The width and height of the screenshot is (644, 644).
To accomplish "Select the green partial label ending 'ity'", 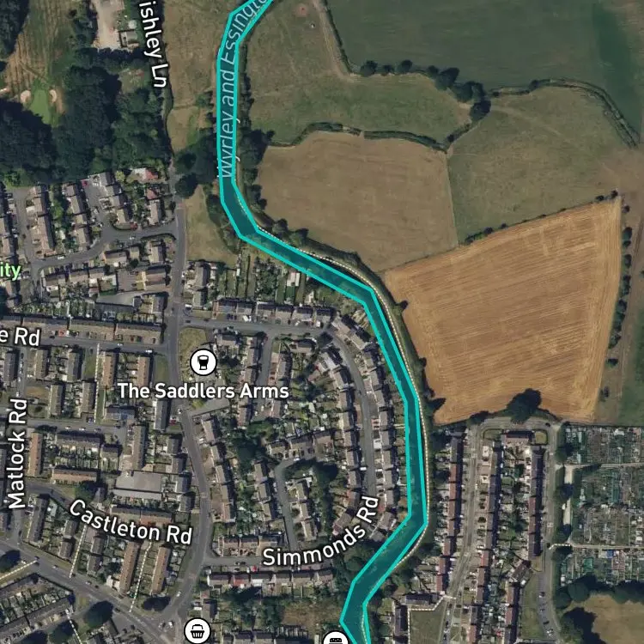I will tap(9, 271).
